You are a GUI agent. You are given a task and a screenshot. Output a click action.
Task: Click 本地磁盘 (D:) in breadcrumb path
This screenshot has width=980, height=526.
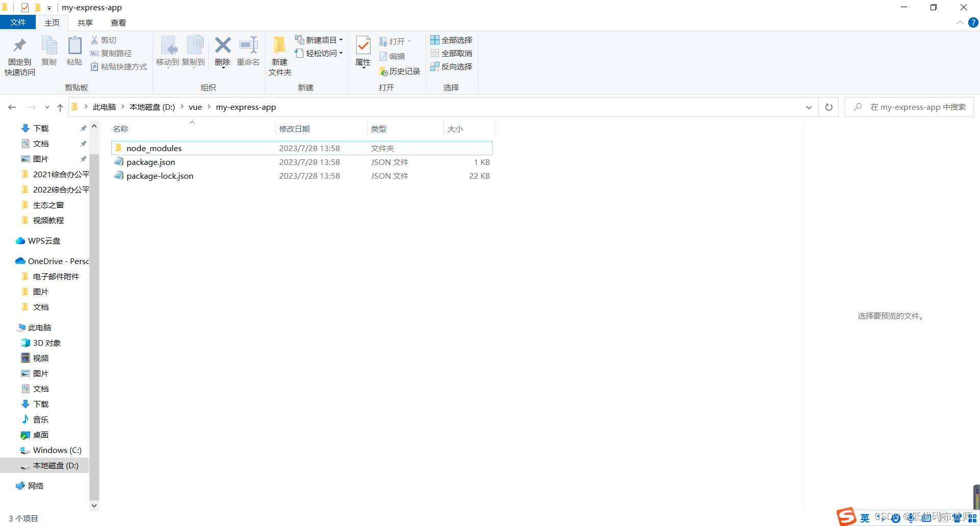152,107
